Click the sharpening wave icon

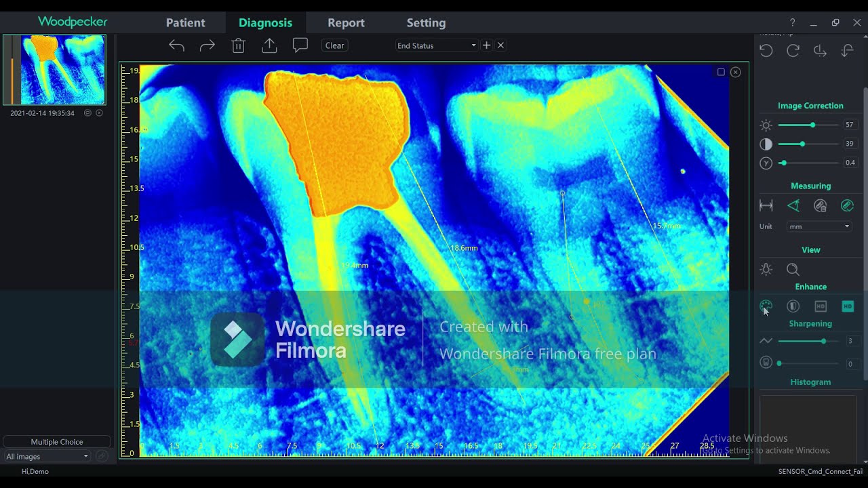pyautogui.click(x=766, y=341)
